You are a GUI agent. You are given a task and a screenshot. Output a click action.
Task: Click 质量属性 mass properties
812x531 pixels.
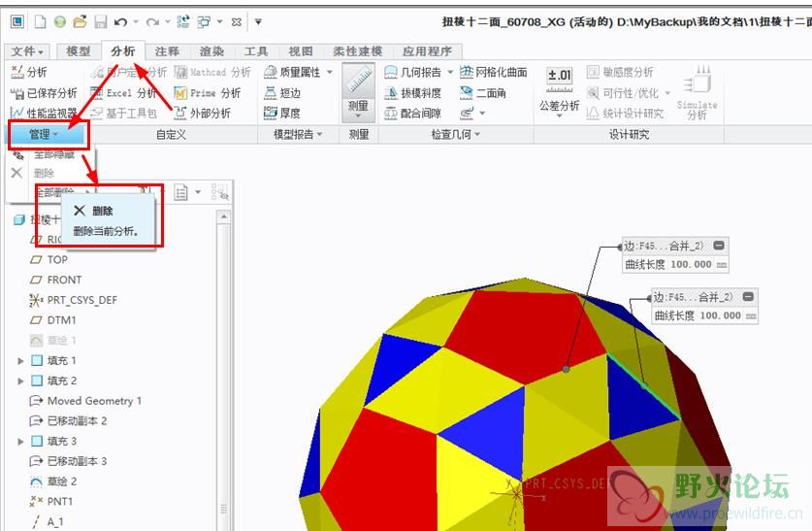(292, 72)
